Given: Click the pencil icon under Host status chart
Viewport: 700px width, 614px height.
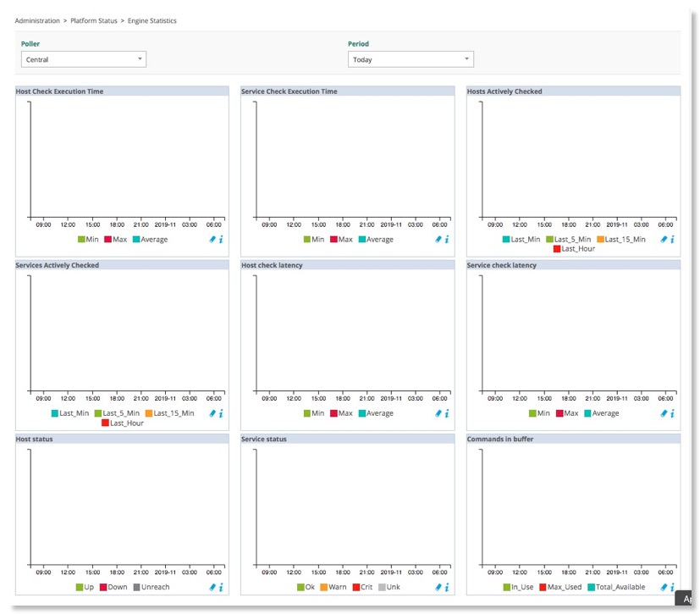Looking at the screenshot, I should click(212, 588).
